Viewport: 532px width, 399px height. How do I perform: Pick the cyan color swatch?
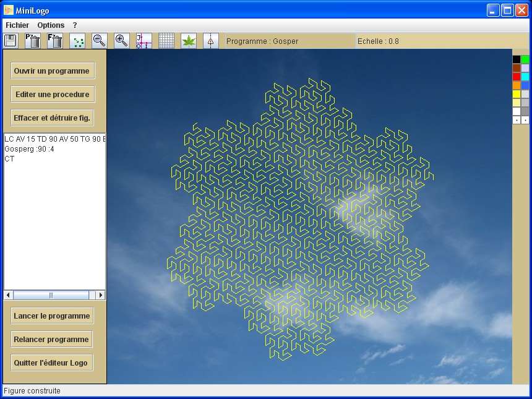[x=525, y=77]
